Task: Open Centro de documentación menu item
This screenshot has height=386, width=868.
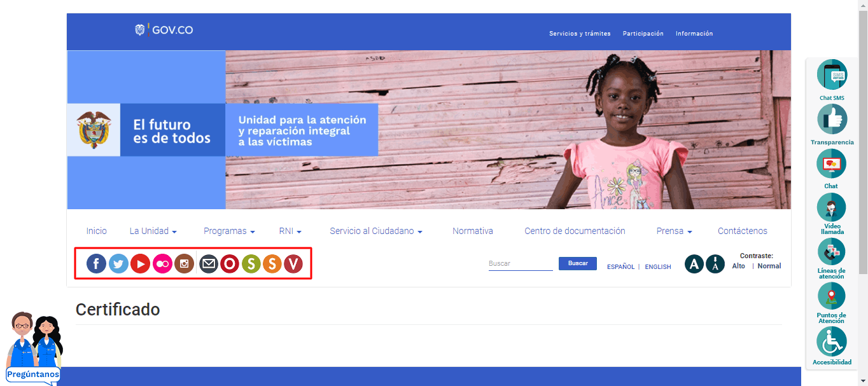Action: click(575, 231)
